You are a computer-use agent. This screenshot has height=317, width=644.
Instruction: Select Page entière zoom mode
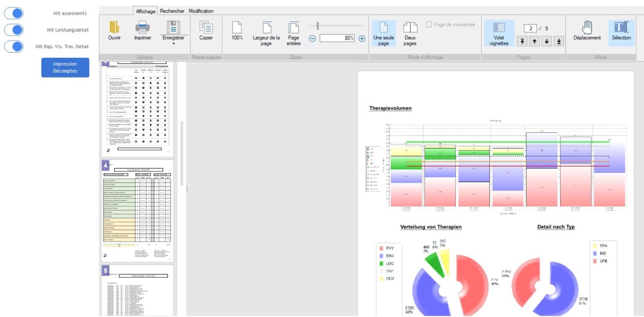[x=294, y=27]
